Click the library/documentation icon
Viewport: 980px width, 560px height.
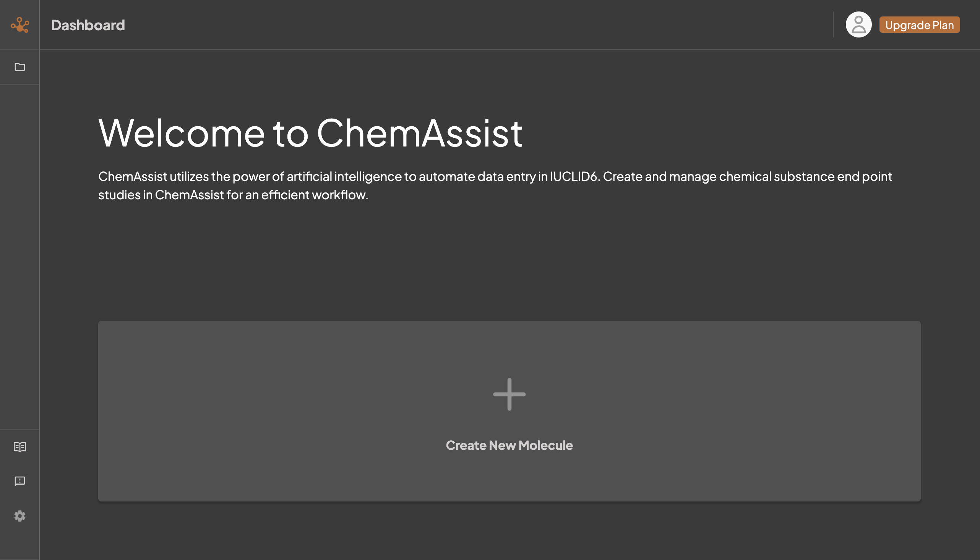[x=19, y=446]
